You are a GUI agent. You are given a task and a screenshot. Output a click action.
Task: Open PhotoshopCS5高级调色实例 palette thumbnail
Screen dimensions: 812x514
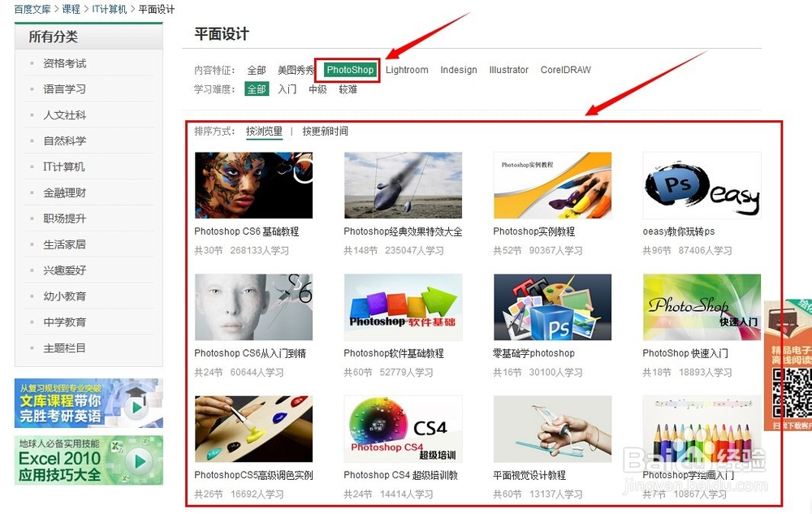pos(253,429)
